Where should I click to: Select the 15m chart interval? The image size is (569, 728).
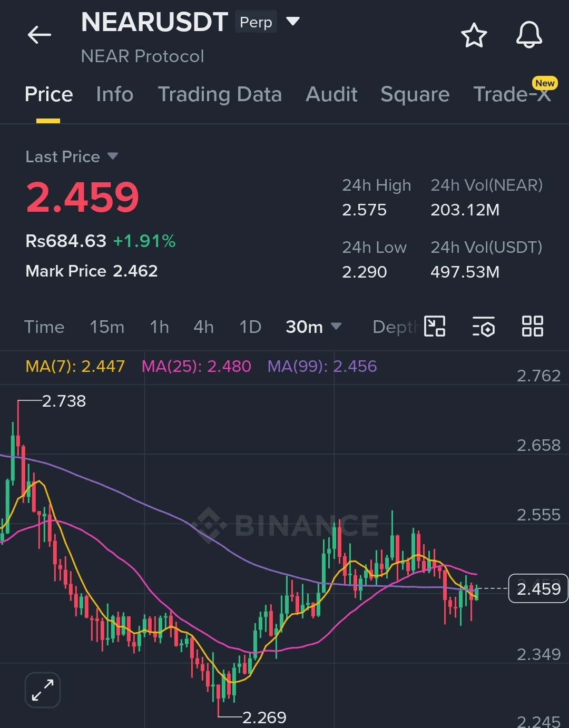[107, 327]
